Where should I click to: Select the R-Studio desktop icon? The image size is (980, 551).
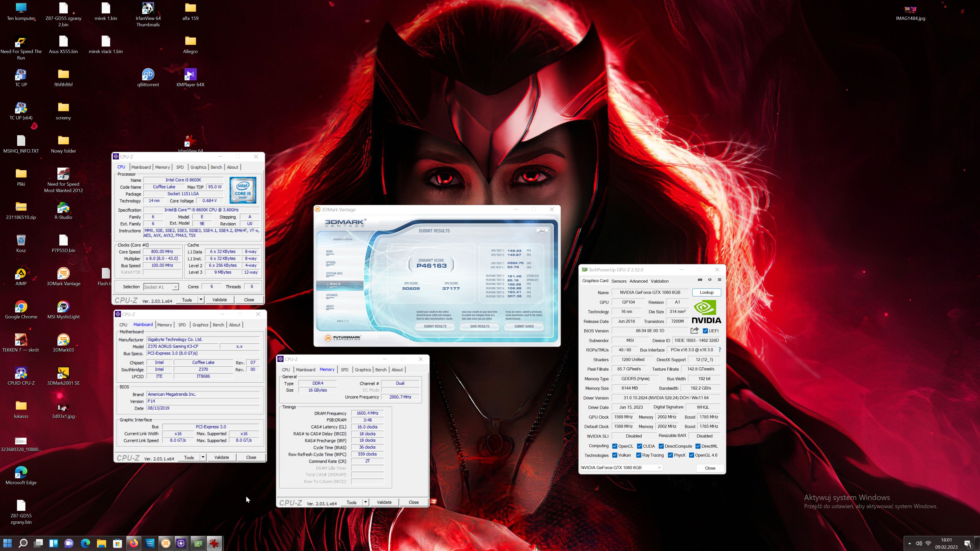point(63,210)
